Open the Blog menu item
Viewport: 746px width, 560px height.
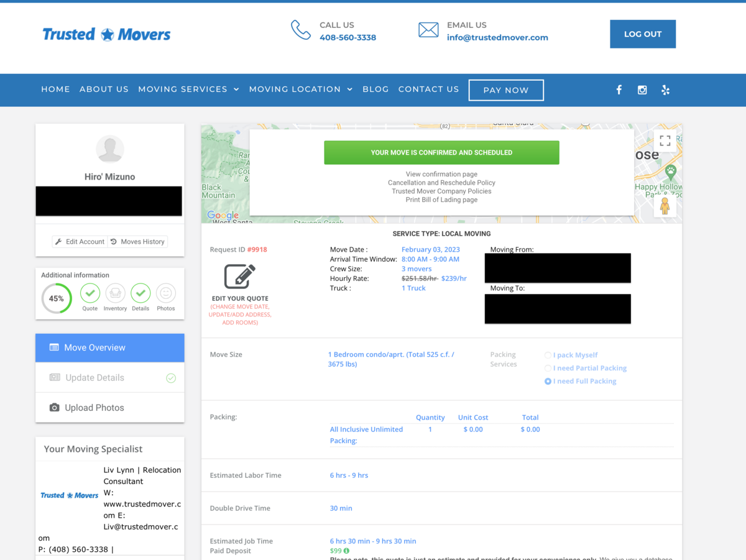pos(375,90)
